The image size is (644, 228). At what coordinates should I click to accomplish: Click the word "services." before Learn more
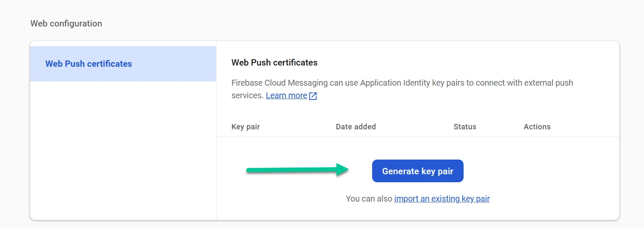[x=247, y=95]
